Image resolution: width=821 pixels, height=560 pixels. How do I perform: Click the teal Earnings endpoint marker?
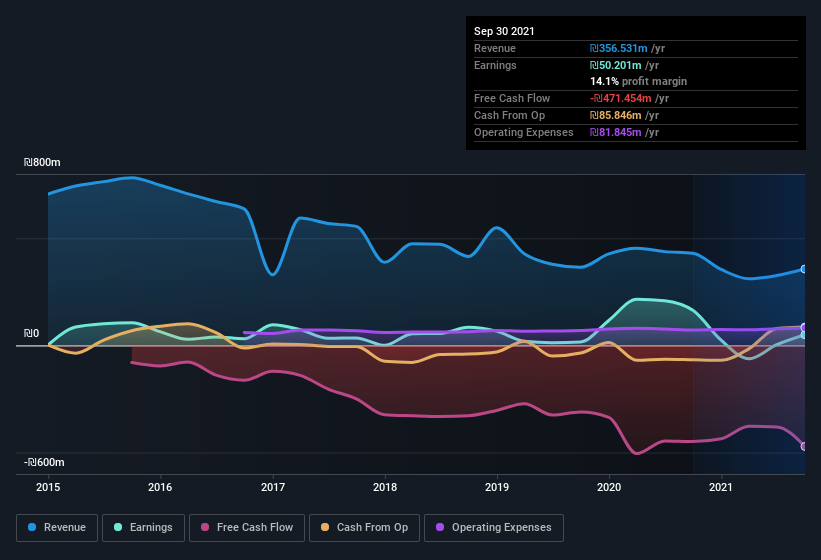pyautogui.click(x=804, y=335)
